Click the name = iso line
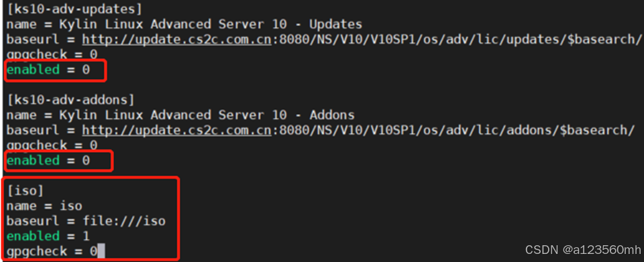Screen dimensions: 644x262 tap(44, 206)
